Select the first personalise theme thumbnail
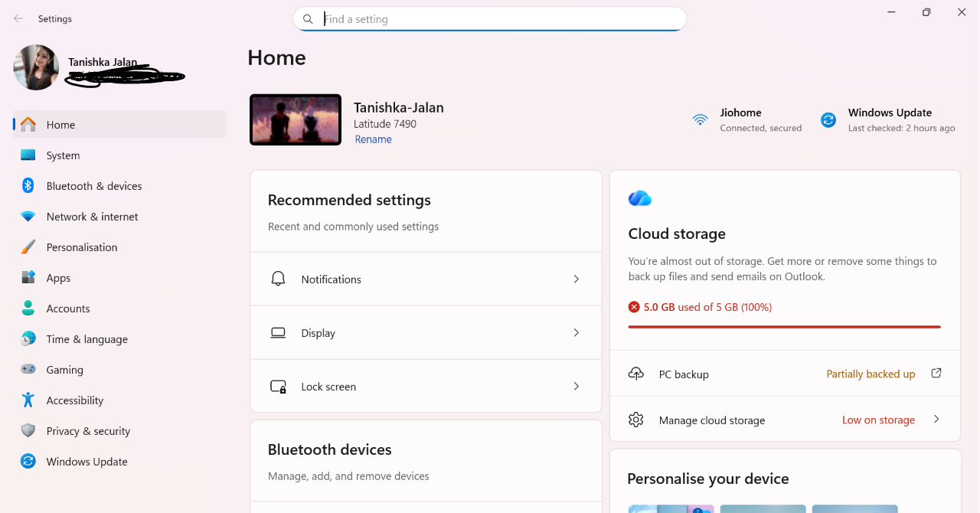The height and width of the screenshot is (513, 980). pos(671,508)
